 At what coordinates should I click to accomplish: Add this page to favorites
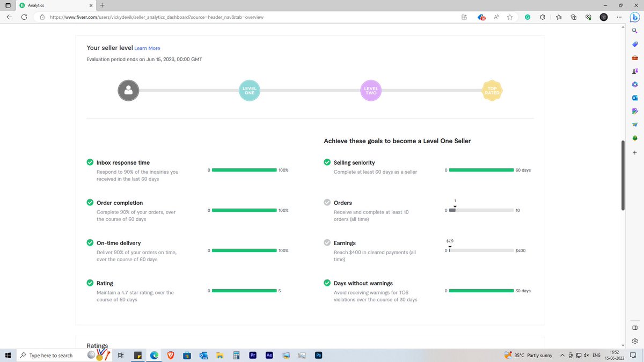tap(510, 17)
